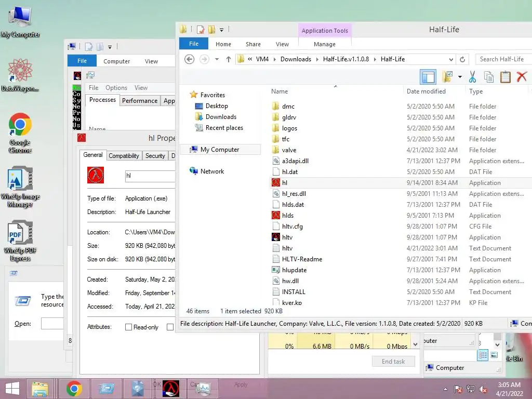Click the hl file name field in Properties

(x=150, y=176)
